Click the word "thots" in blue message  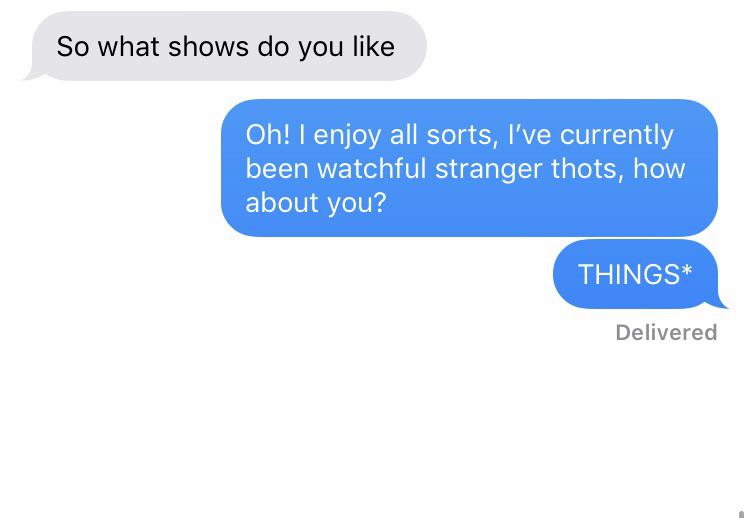pyautogui.click(x=587, y=168)
